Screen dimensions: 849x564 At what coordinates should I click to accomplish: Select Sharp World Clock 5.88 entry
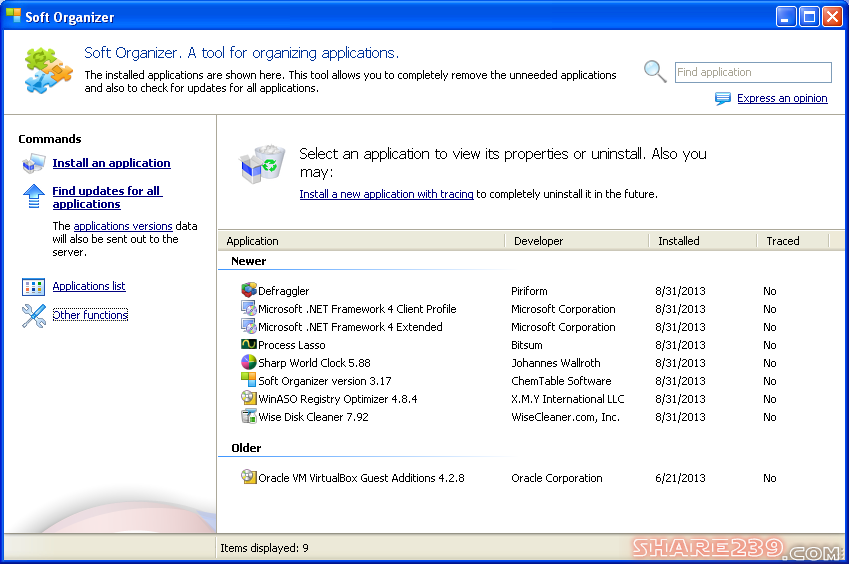tap(315, 363)
